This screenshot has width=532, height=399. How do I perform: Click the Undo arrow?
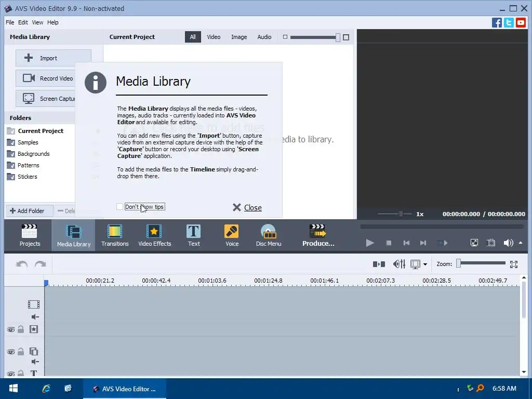point(22,264)
